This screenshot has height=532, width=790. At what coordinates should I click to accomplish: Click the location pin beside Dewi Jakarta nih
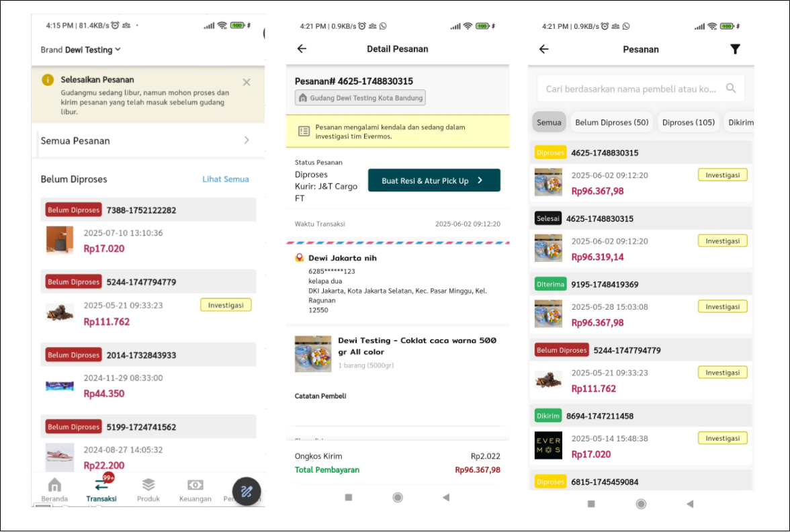tap(300, 258)
